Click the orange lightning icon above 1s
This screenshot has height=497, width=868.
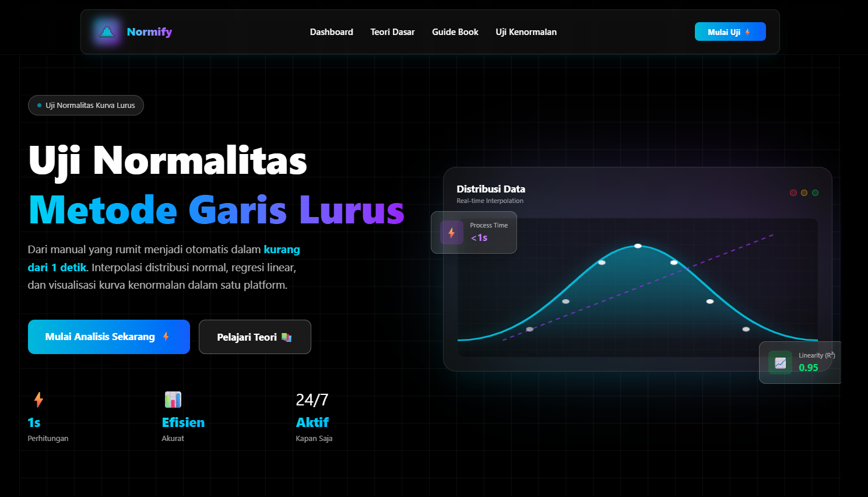pyautogui.click(x=38, y=400)
